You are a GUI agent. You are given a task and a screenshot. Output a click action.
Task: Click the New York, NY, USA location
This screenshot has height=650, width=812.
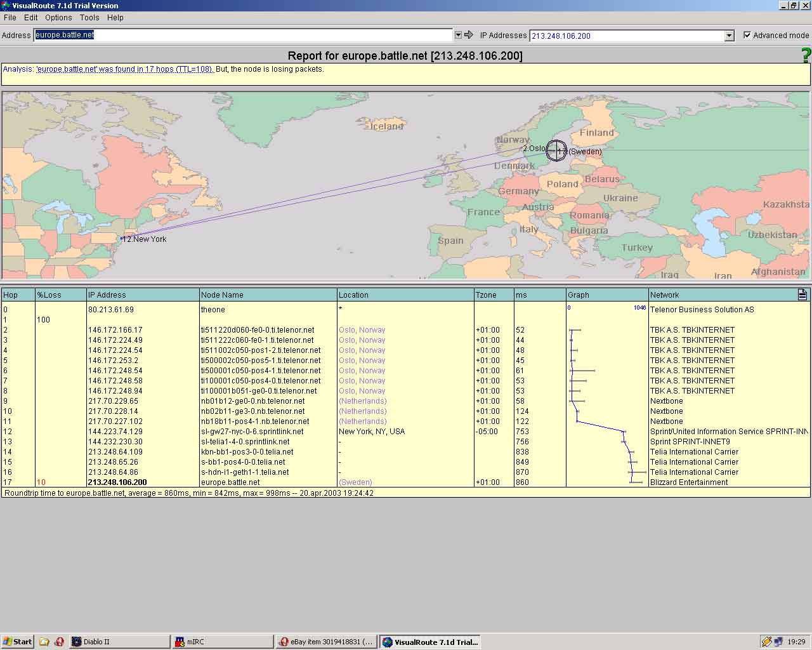pyautogui.click(x=372, y=432)
